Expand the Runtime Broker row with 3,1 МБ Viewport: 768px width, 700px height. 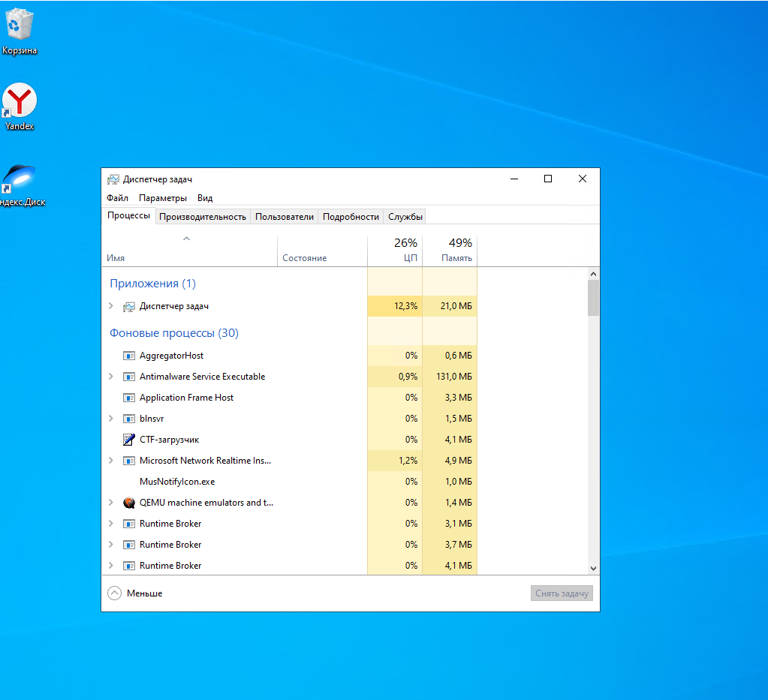click(x=110, y=524)
